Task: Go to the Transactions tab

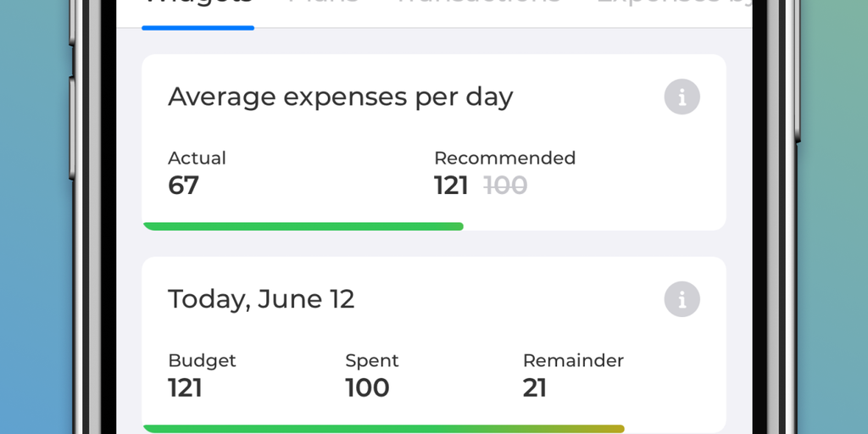Action: (x=477, y=4)
